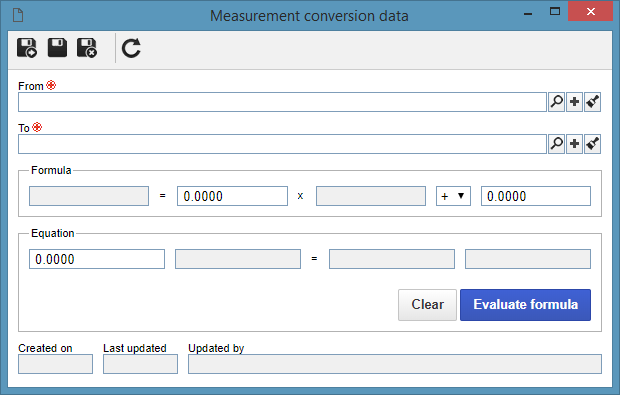Open the search magnifier for To field
620x395 pixels.
(556, 144)
